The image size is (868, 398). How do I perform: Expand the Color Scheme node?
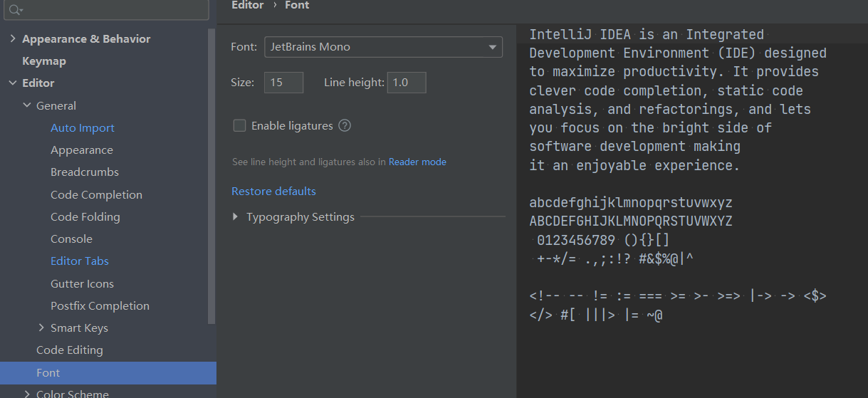27,394
